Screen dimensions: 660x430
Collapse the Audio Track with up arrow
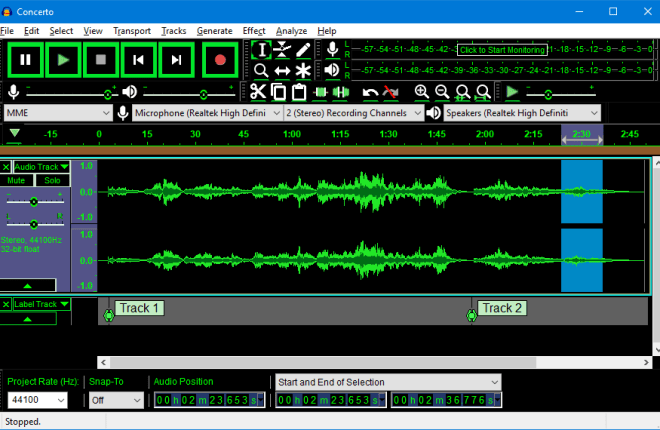coord(28,285)
